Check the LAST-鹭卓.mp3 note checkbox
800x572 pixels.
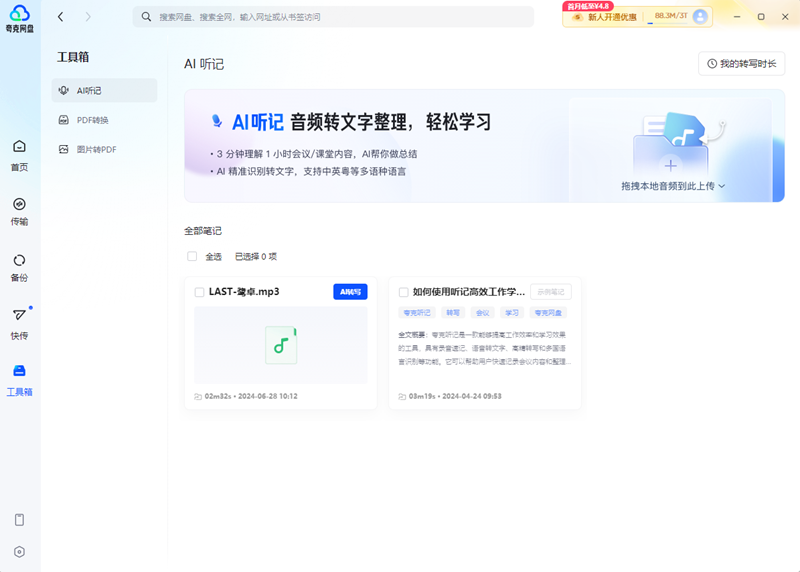click(200, 292)
